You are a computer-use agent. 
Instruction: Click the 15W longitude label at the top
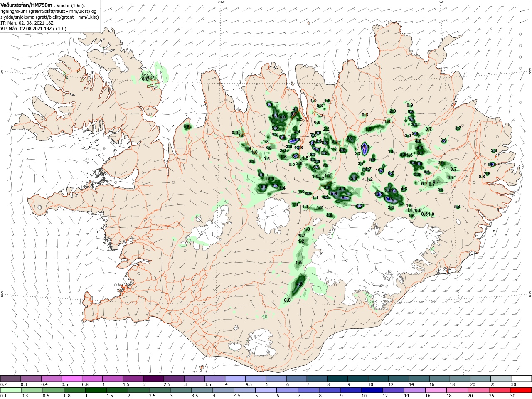tap(440, 2)
